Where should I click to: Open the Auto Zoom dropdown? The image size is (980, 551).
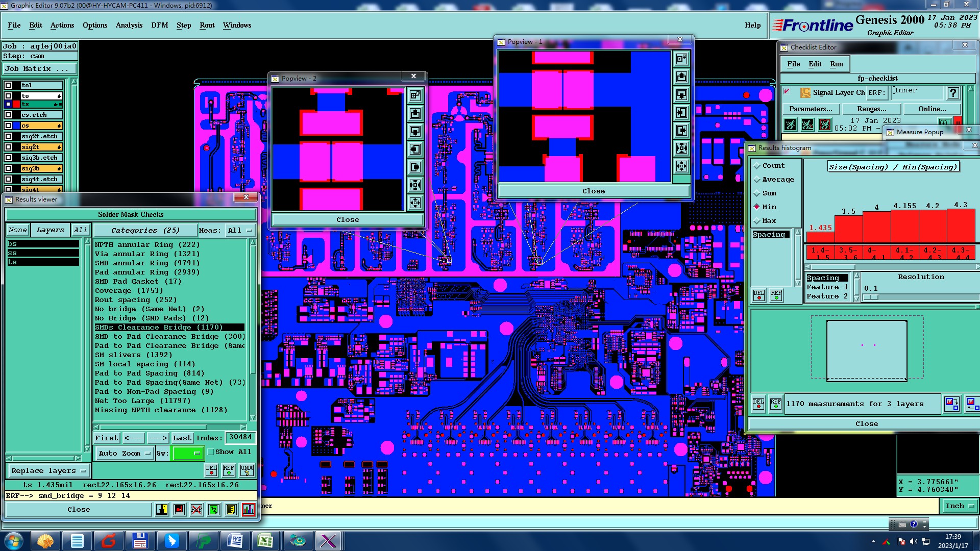[125, 453]
